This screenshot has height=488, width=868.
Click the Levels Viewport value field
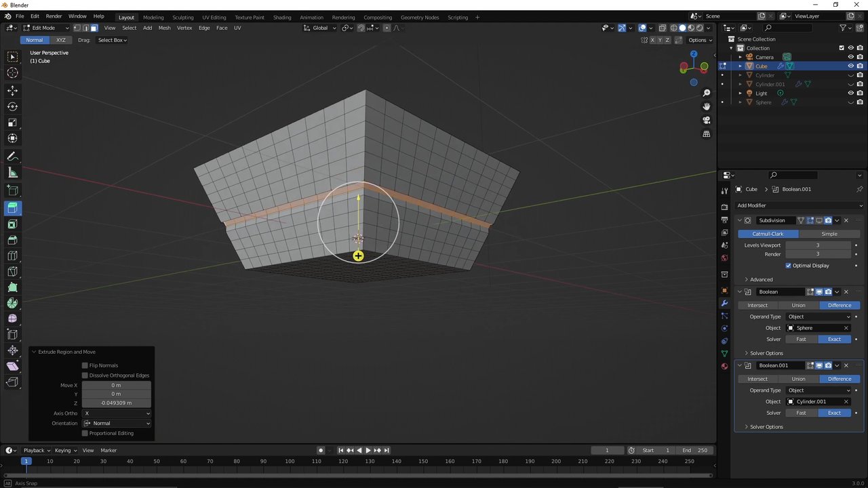coord(818,245)
